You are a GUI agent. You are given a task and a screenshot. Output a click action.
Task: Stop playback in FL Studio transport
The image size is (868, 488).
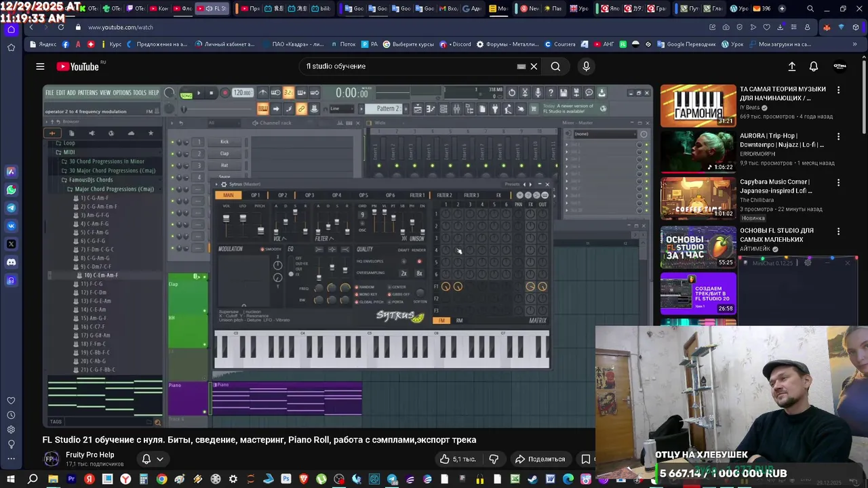click(x=211, y=94)
